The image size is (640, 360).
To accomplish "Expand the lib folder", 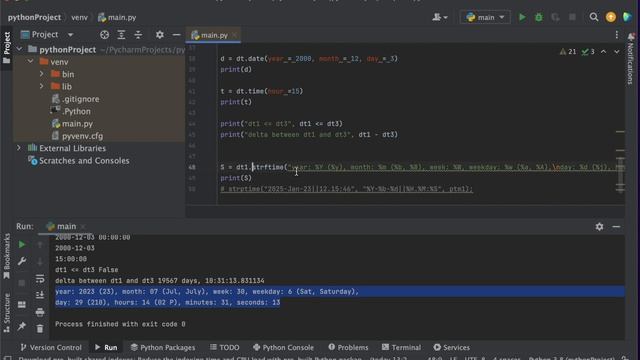I will pos(42,86).
